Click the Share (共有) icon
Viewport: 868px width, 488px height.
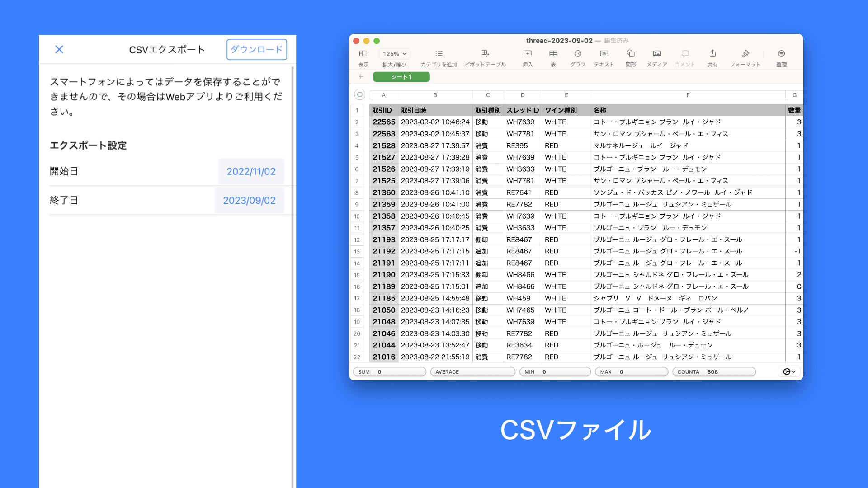pyautogui.click(x=712, y=54)
